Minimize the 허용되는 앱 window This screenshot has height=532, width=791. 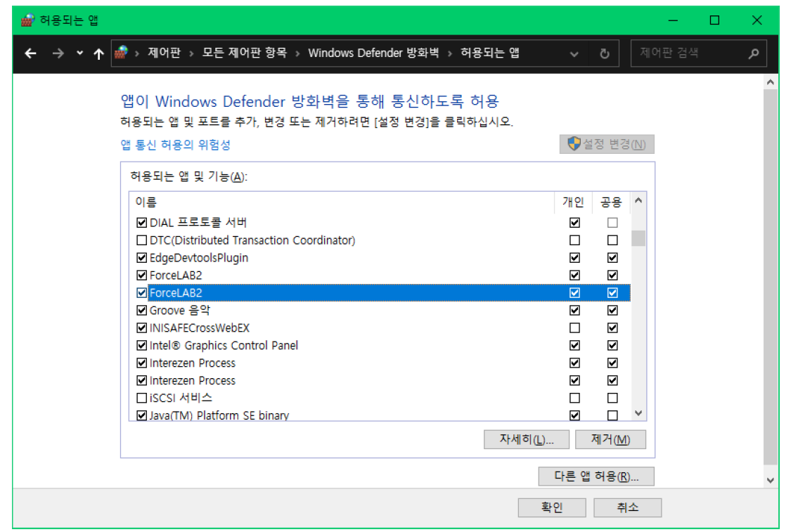point(673,20)
